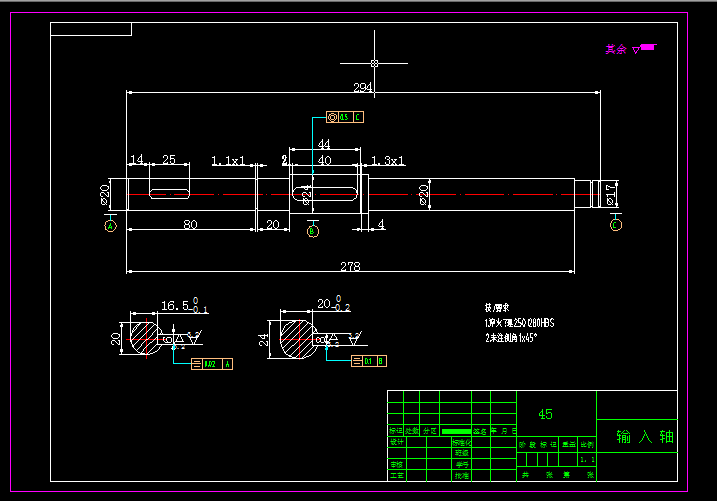Click the ø20 dimension at the left shaft end
The image size is (717, 501).
(x=105, y=195)
